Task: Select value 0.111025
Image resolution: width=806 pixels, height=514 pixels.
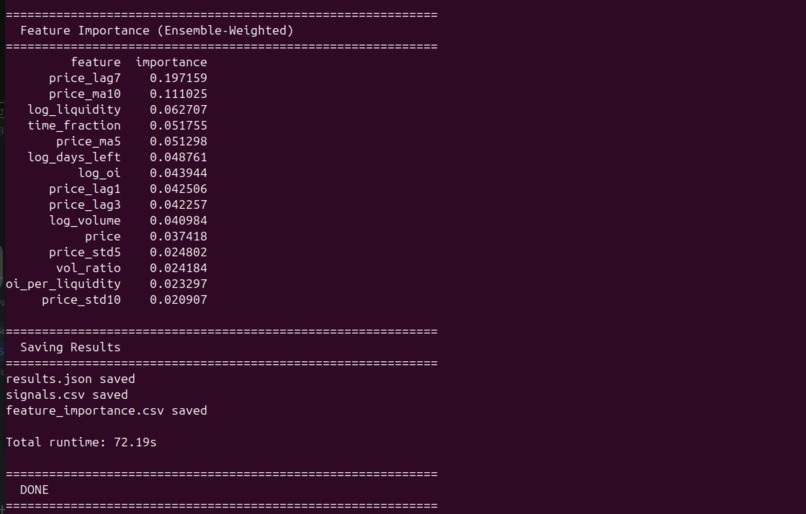Action: point(178,94)
